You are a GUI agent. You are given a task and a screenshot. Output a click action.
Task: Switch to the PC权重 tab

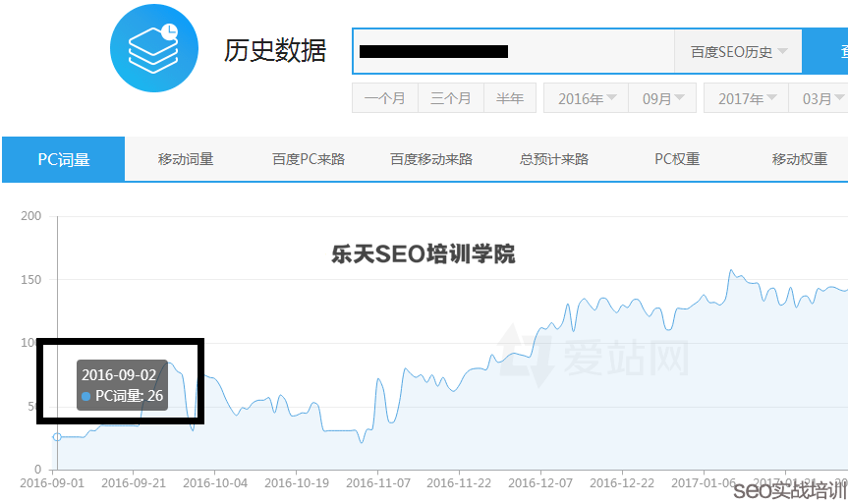click(x=677, y=159)
